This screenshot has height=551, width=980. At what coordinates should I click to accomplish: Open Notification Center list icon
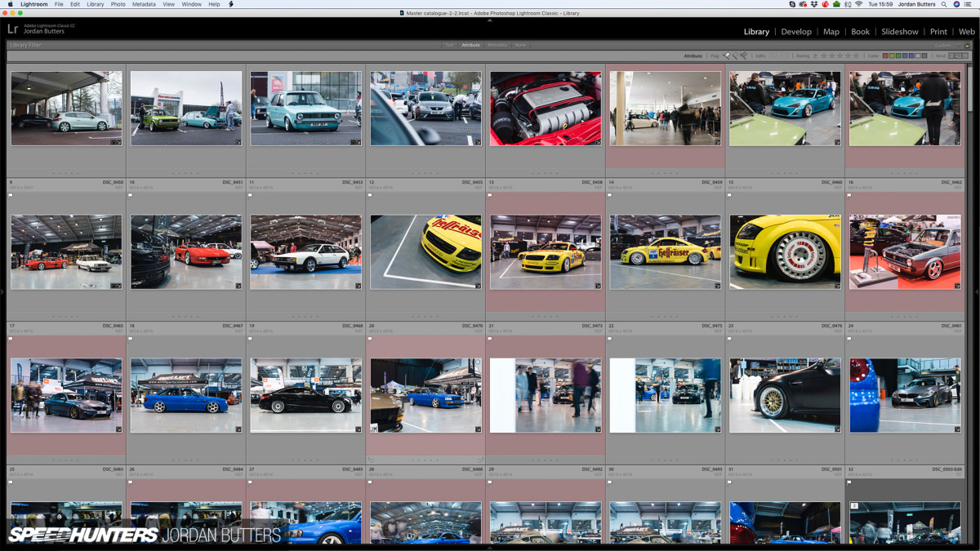[x=968, y=4]
